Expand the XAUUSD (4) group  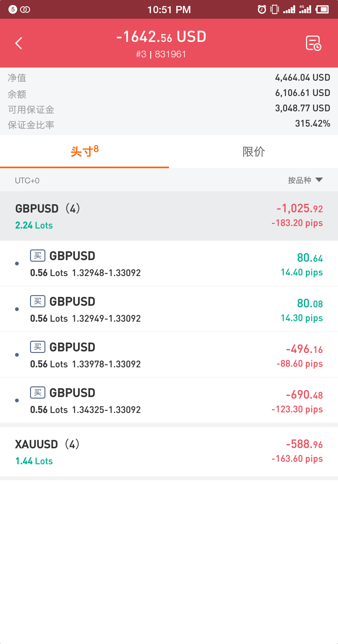169,452
